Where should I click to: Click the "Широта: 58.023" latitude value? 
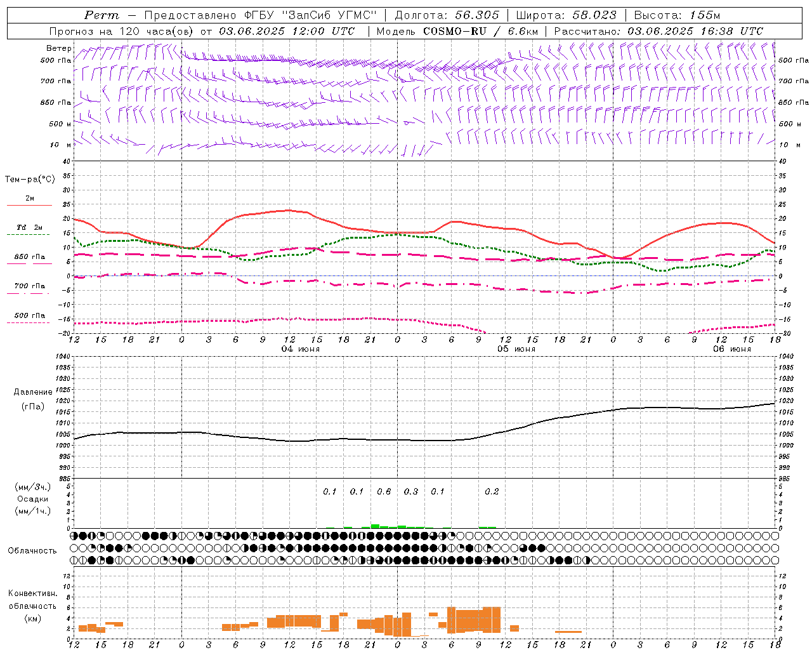tap(566, 15)
